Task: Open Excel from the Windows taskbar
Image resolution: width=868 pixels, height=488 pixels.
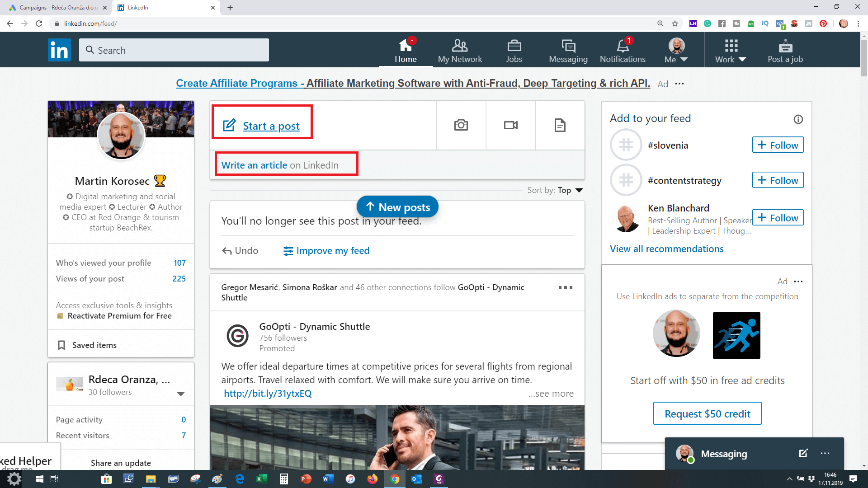Action: click(262, 479)
